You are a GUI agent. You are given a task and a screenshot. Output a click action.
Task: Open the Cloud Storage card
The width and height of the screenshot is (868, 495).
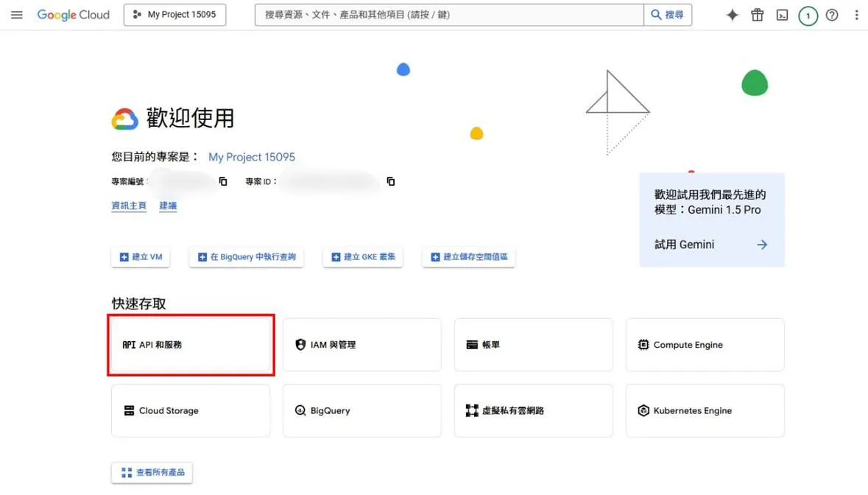191,411
